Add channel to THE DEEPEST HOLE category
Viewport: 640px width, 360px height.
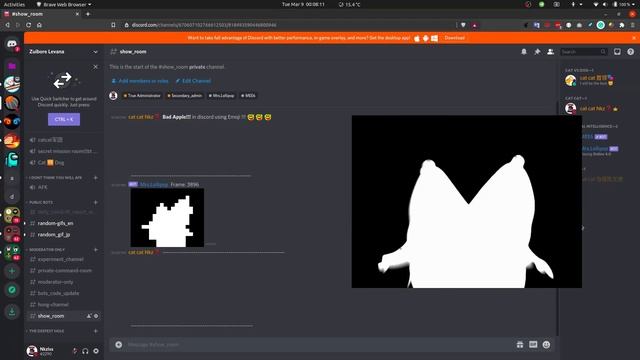point(96,331)
